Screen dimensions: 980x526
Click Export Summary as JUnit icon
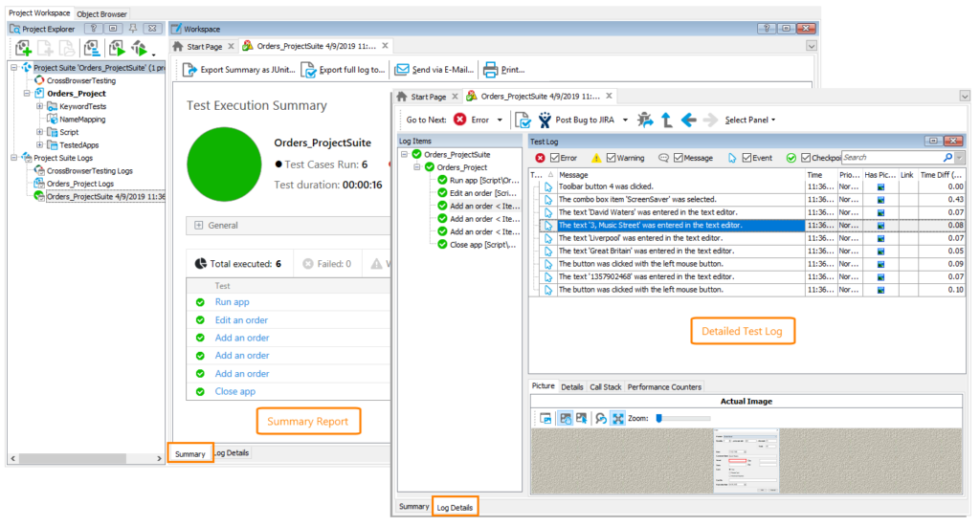[189, 70]
